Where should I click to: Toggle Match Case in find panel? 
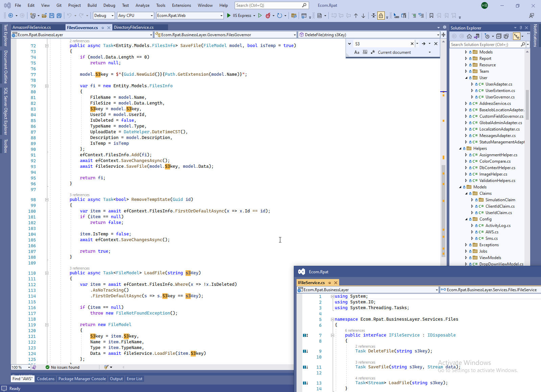357,52
